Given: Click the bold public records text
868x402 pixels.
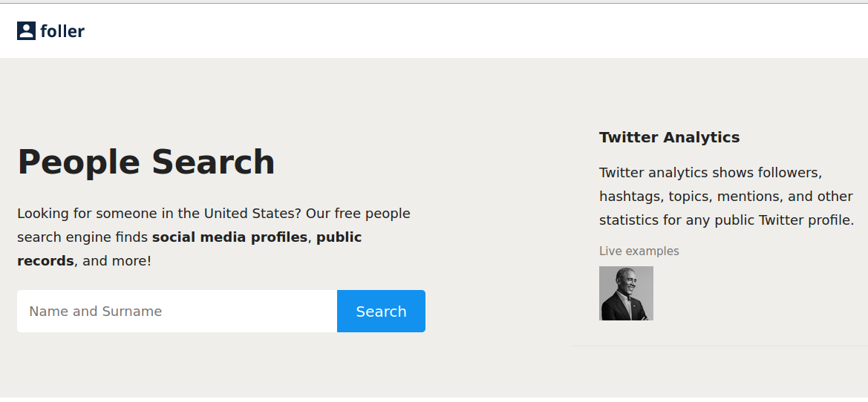Looking at the screenshot, I should click(x=189, y=248).
